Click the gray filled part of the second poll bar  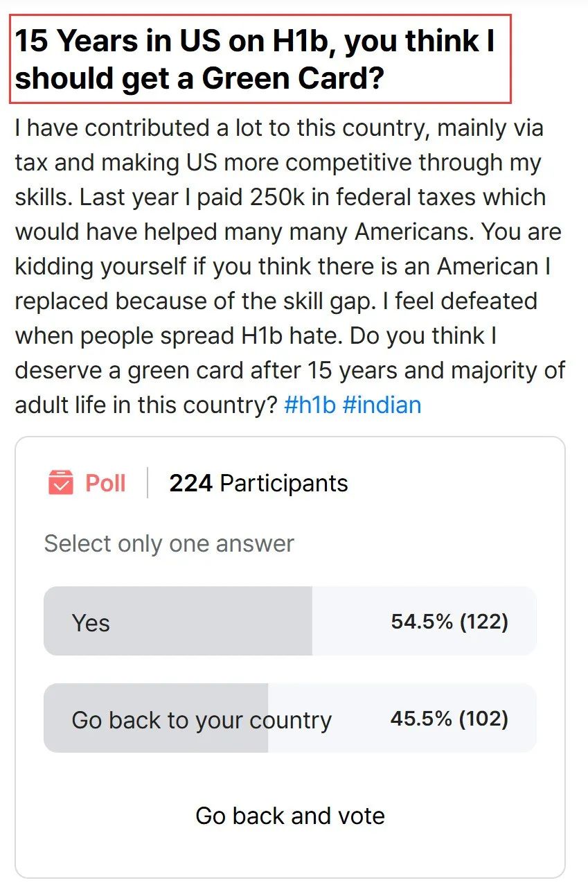click(x=156, y=718)
